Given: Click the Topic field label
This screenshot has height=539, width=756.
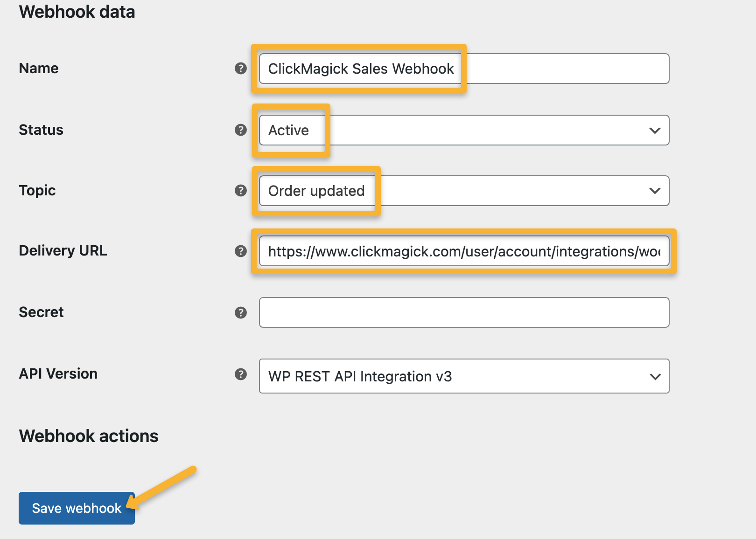Looking at the screenshot, I should coord(37,191).
